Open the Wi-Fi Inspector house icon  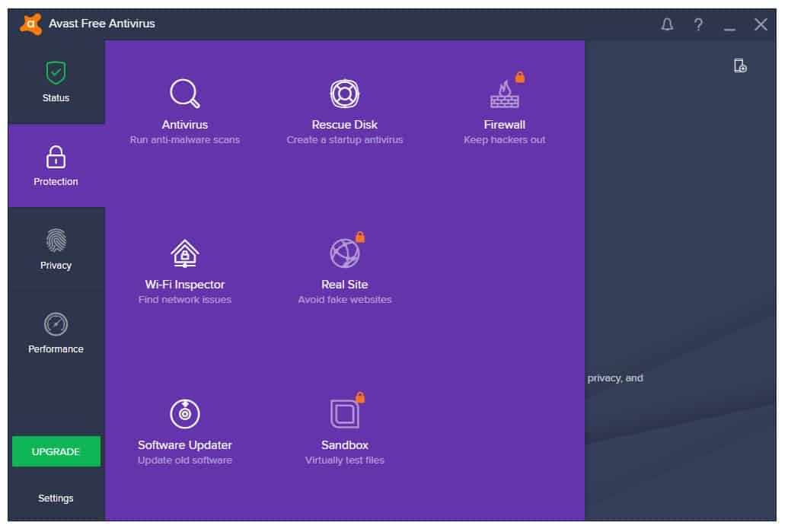[x=184, y=253]
